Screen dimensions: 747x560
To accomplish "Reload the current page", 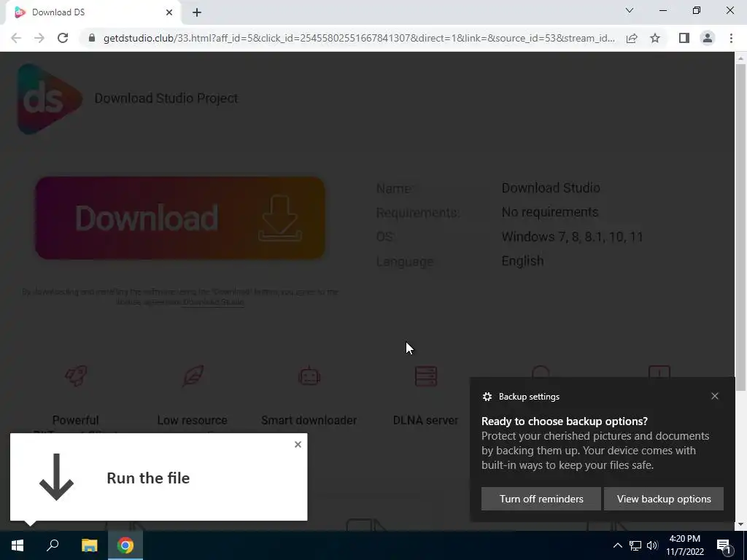I will [x=63, y=38].
